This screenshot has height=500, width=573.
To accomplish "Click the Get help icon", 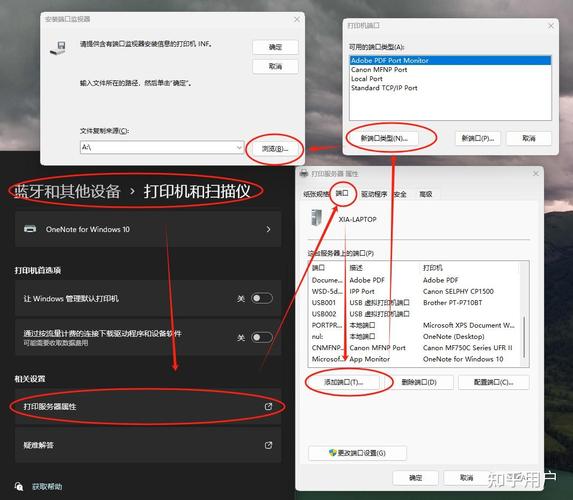I will (19, 486).
